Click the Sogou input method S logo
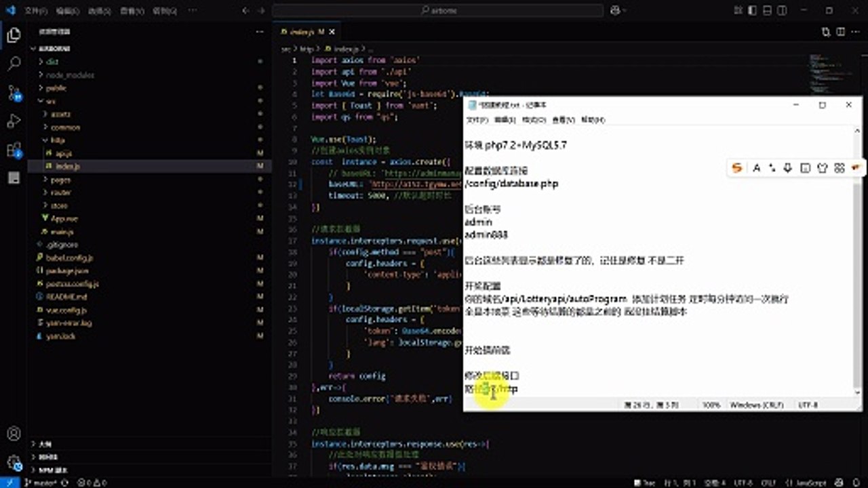868x488 pixels. pyautogui.click(x=738, y=168)
